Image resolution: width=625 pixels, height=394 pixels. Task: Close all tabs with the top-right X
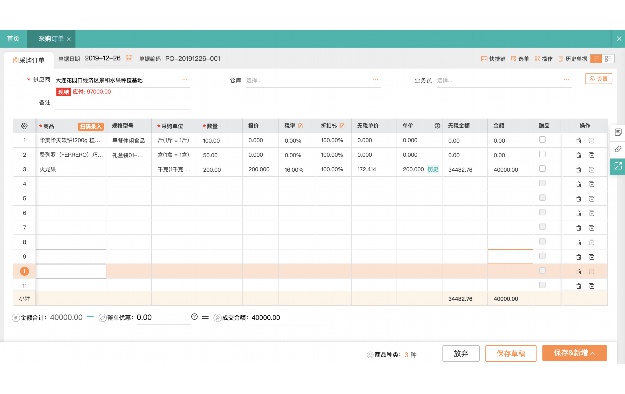tap(619, 39)
